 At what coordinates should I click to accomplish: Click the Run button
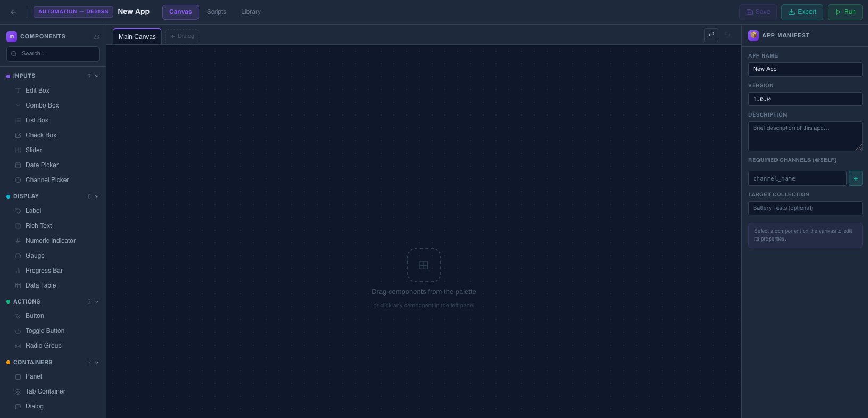click(845, 12)
